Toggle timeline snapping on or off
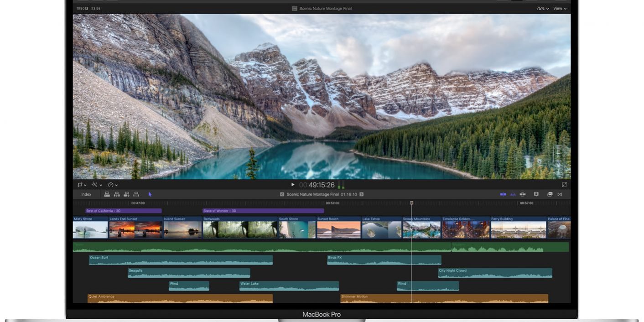This screenshot has height=322, width=644. click(503, 194)
